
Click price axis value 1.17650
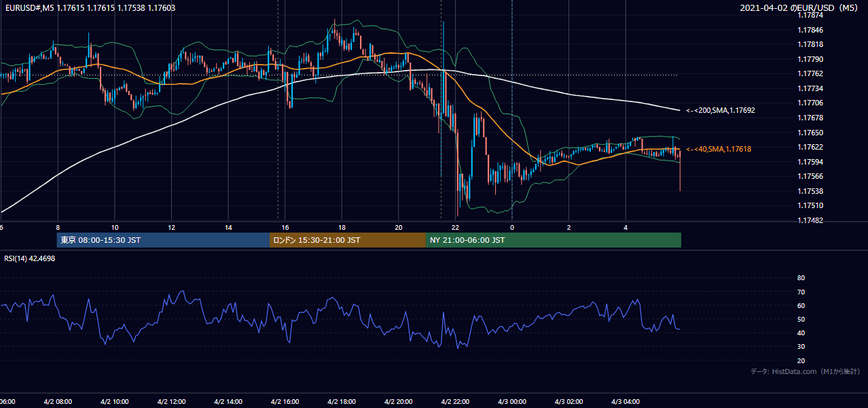[x=809, y=133]
